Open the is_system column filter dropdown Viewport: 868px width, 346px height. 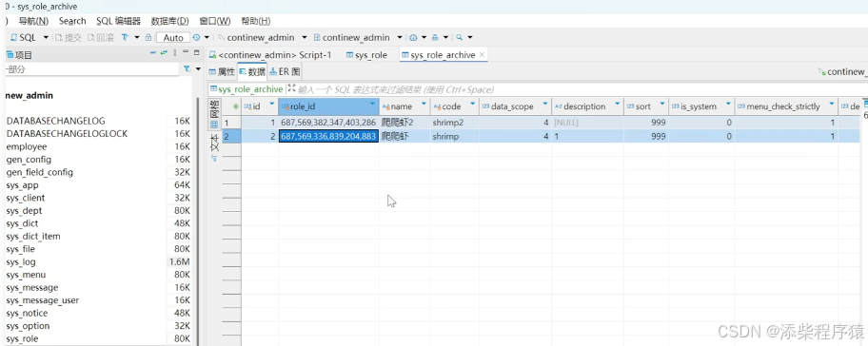pos(728,104)
